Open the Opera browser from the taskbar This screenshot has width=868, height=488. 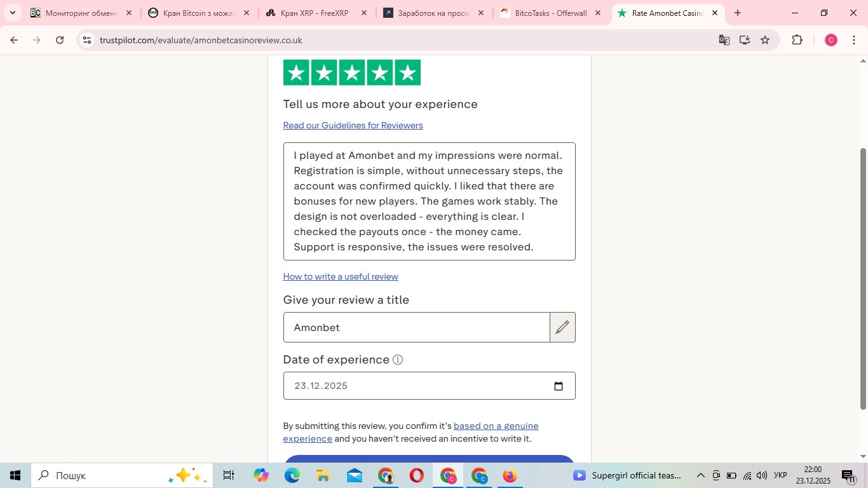pos(416,475)
